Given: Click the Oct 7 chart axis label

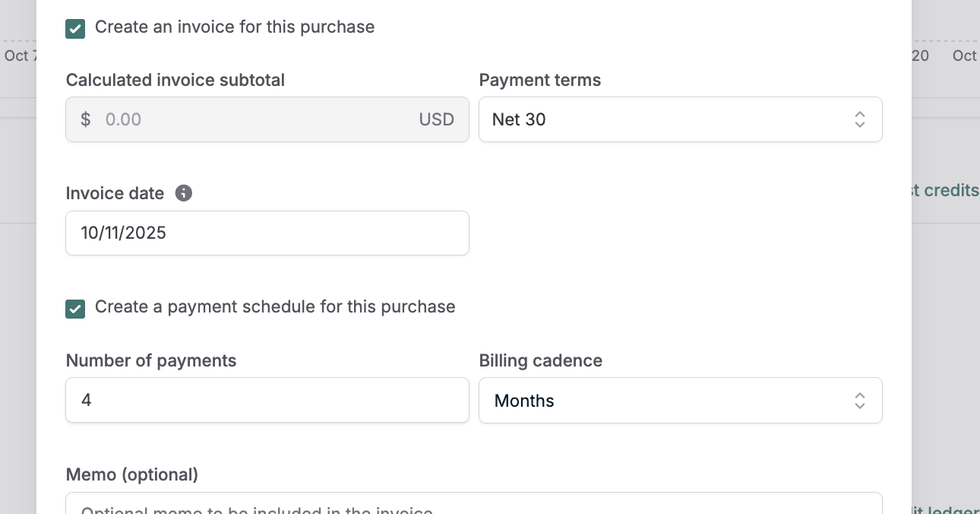Looking at the screenshot, I should pos(18,56).
